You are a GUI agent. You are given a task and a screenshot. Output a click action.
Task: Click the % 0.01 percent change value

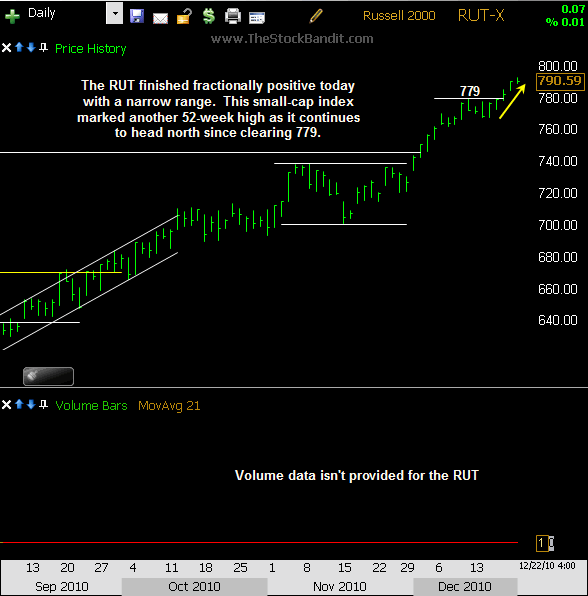coord(565,22)
